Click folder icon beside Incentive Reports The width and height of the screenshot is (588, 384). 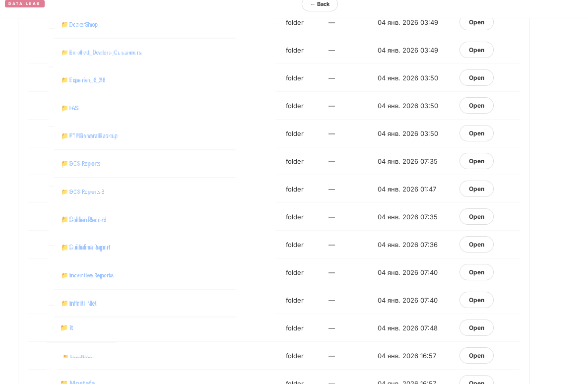click(x=65, y=275)
